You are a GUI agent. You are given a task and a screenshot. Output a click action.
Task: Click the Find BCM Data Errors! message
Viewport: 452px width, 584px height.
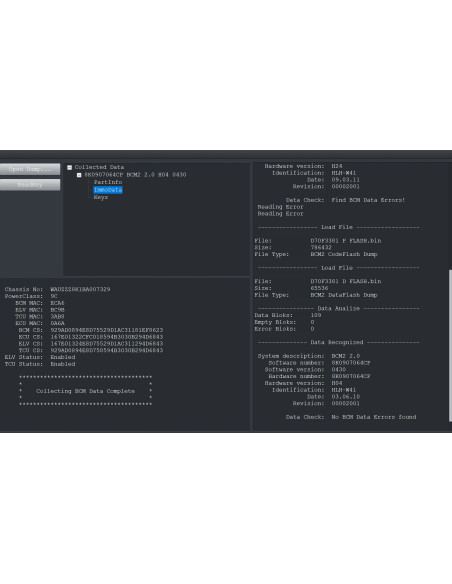(x=368, y=200)
